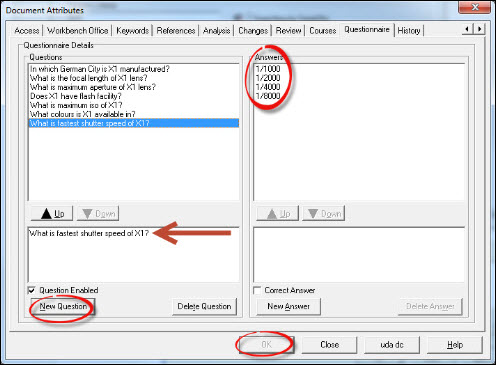Viewport: 496px width, 365px height.
Task: Click inside the answer text edit box
Action: coord(359,255)
